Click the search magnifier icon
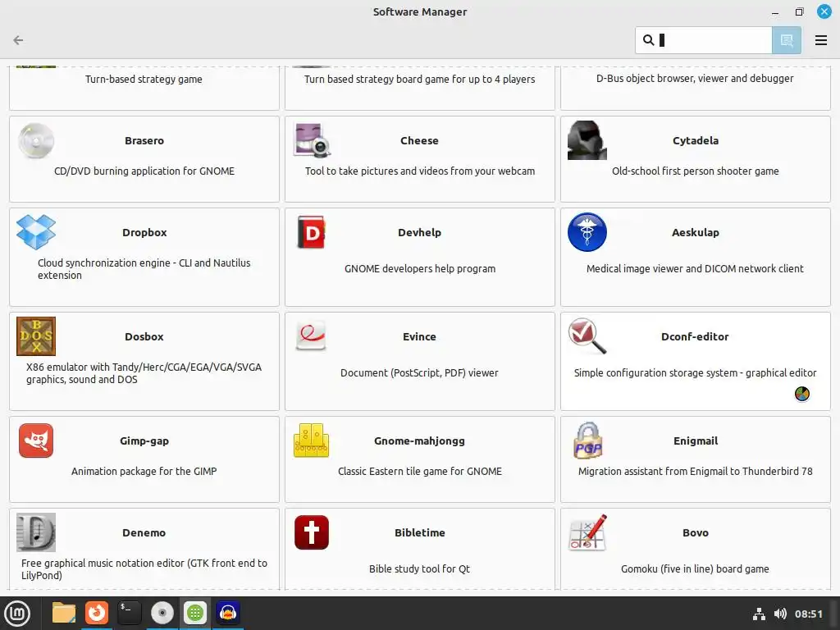840x630 pixels. click(648, 40)
